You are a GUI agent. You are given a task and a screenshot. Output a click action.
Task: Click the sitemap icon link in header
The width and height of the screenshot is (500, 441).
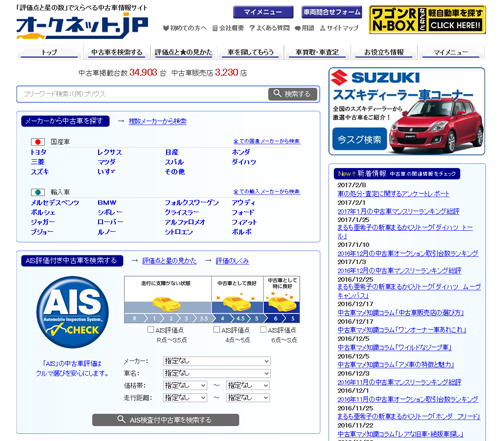click(x=339, y=28)
